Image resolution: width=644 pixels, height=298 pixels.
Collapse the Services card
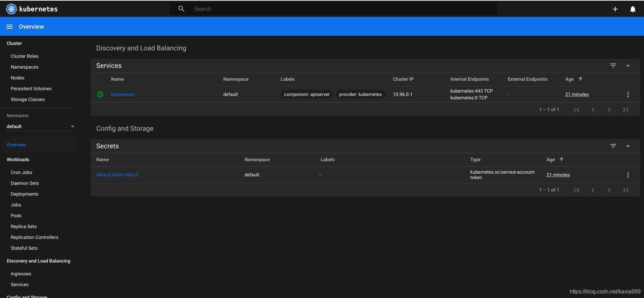pyautogui.click(x=628, y=66)
